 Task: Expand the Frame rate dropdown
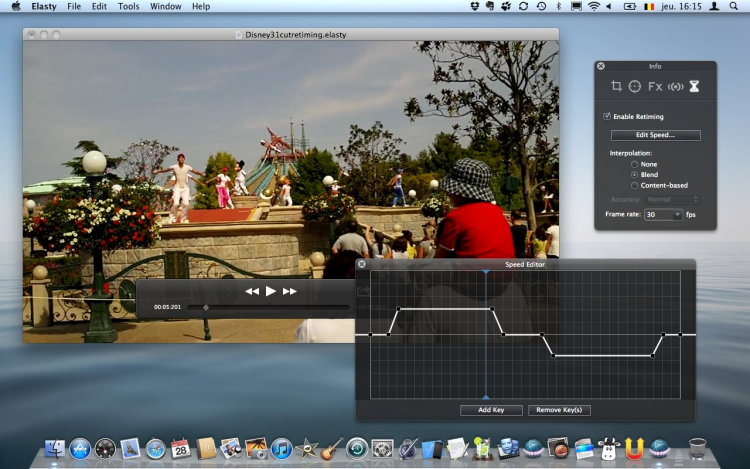point(663,215)
